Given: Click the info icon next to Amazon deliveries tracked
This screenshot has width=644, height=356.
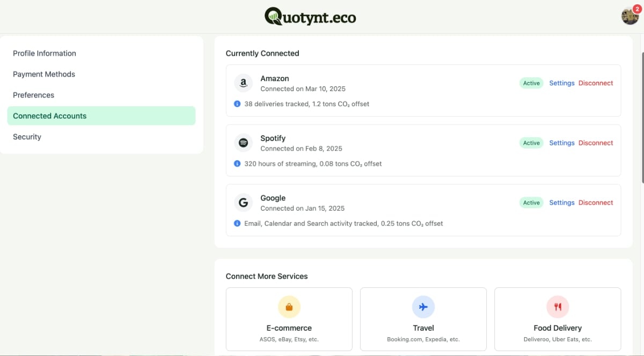Looking at the screenshot, I should click(x=237, y=103).
